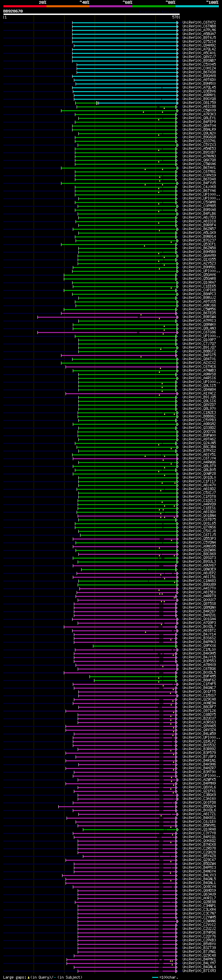This screenshot has height=980, width=222.
Task: Open the last hit UniRef100_B7IXM3
Action: tap(199, 971)
